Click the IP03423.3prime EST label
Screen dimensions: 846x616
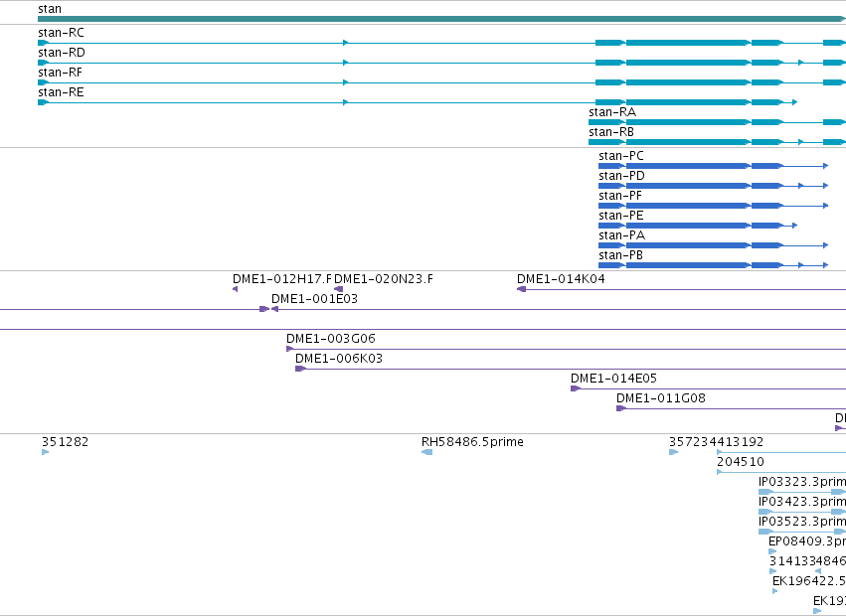[x=802, y=502]
